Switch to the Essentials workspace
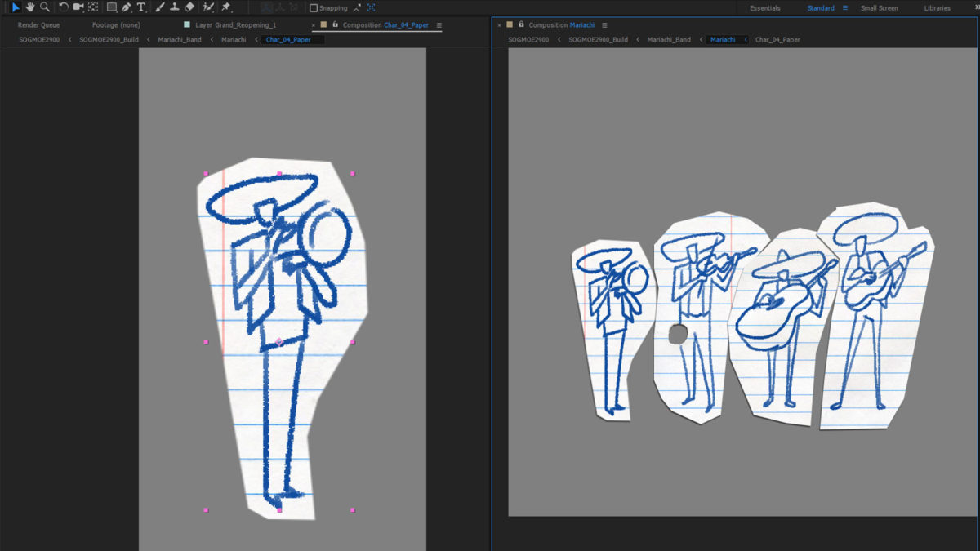980x551 pixels. point(764,8)
